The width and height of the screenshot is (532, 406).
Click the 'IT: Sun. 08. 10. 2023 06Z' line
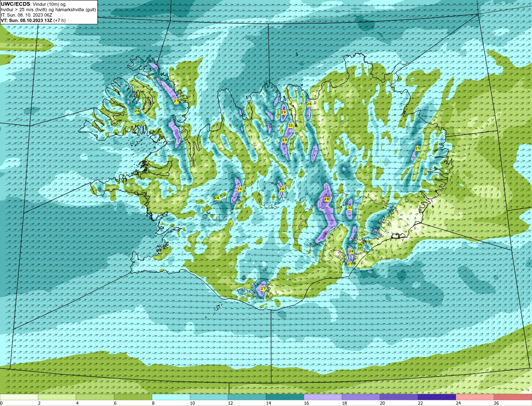[x=27, y=15]
